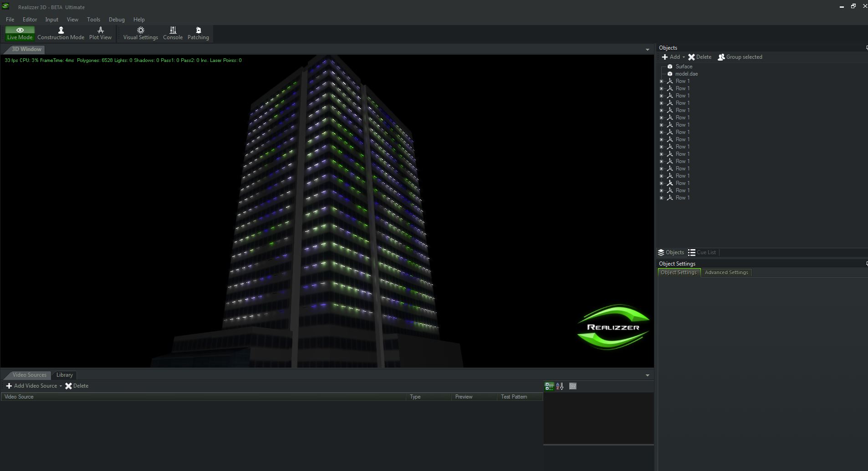Switch to the Objects tab at panel bottom
The image size is (868, 471).
click(671, 252)
